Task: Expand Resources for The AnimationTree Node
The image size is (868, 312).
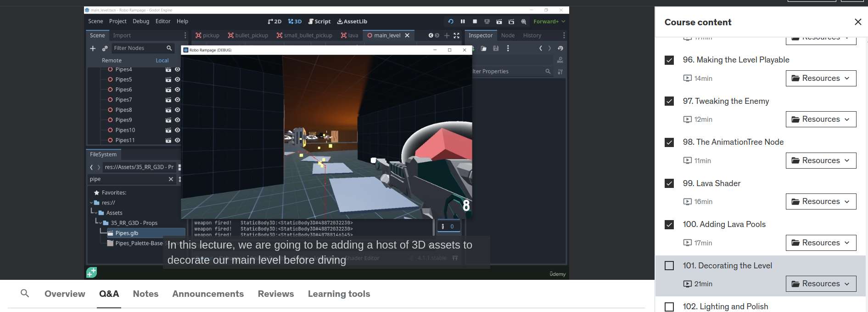Action: (821, 160)
